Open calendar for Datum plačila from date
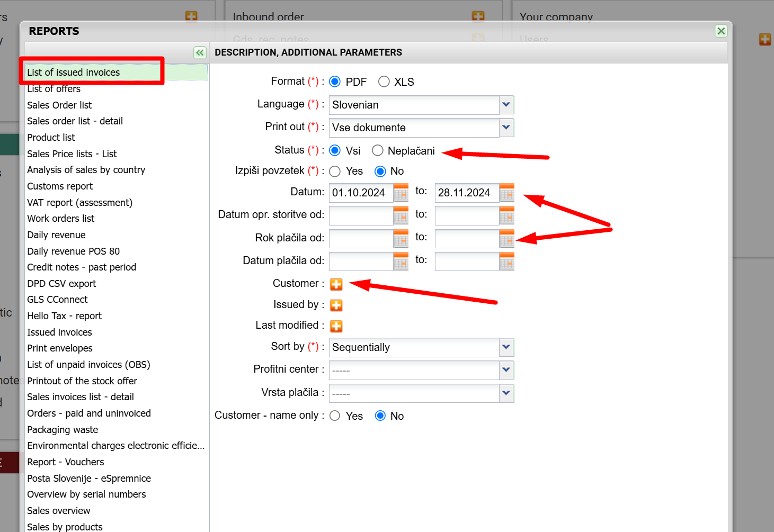Image resolution: width=774 pixels, height=532 pixels. point(401,261)
